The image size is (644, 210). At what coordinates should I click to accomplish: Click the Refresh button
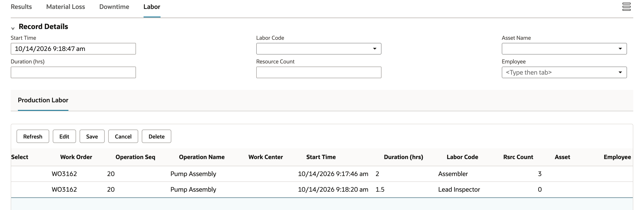pyautogui.click(x=33, y=136)
